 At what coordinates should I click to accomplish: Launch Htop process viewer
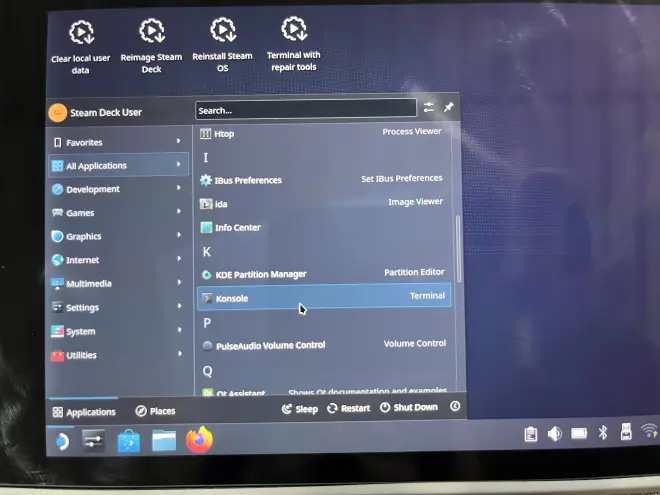pos(322,133)
